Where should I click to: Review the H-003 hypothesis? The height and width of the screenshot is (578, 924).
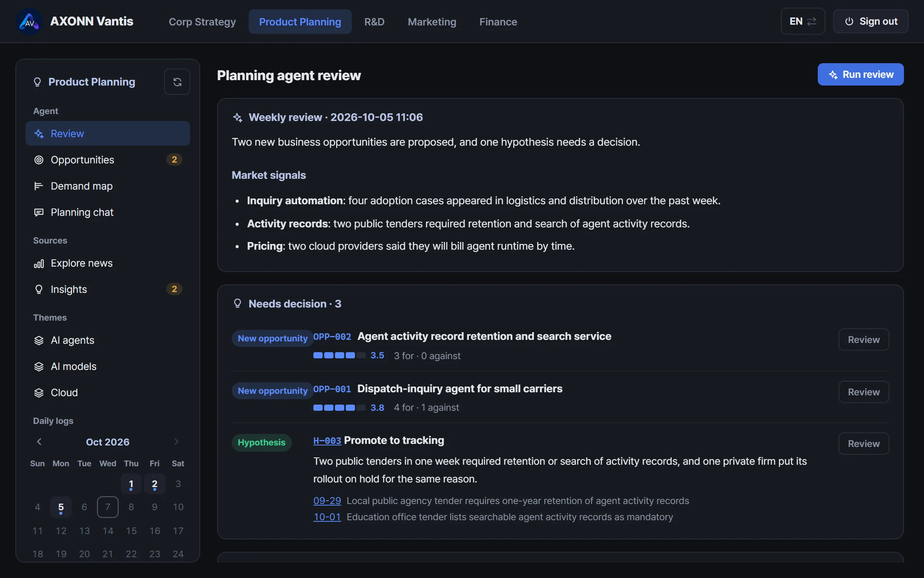(864, 444)
